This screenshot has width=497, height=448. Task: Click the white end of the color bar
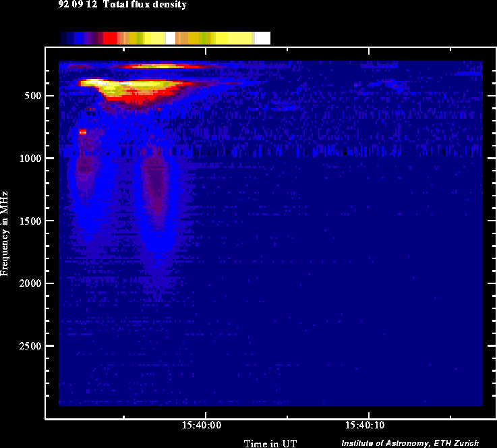click(x=262, y=38)
